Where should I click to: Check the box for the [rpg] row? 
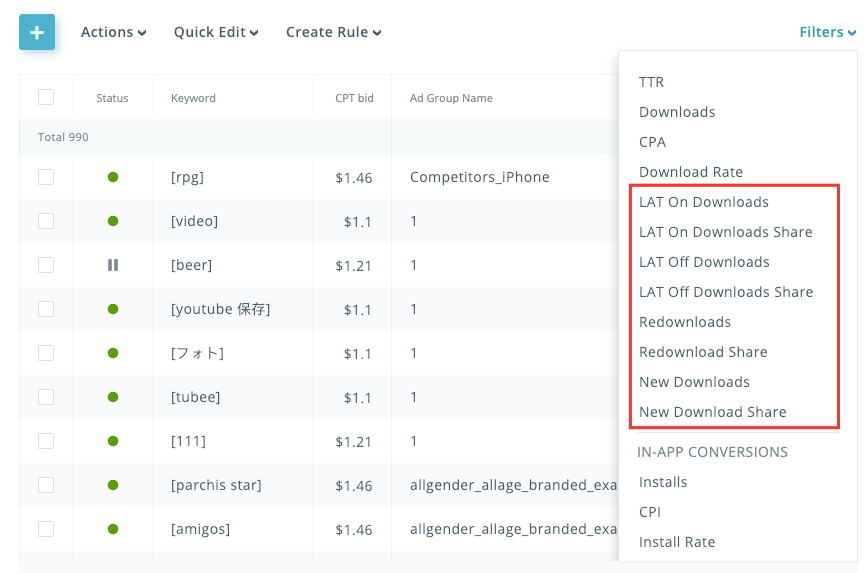click(46, 177)
